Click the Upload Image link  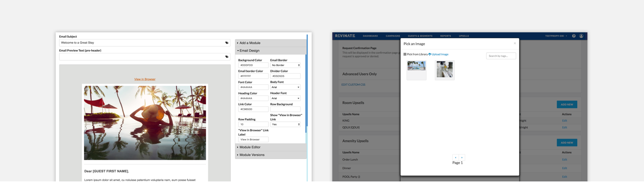[x=440, y=54]
